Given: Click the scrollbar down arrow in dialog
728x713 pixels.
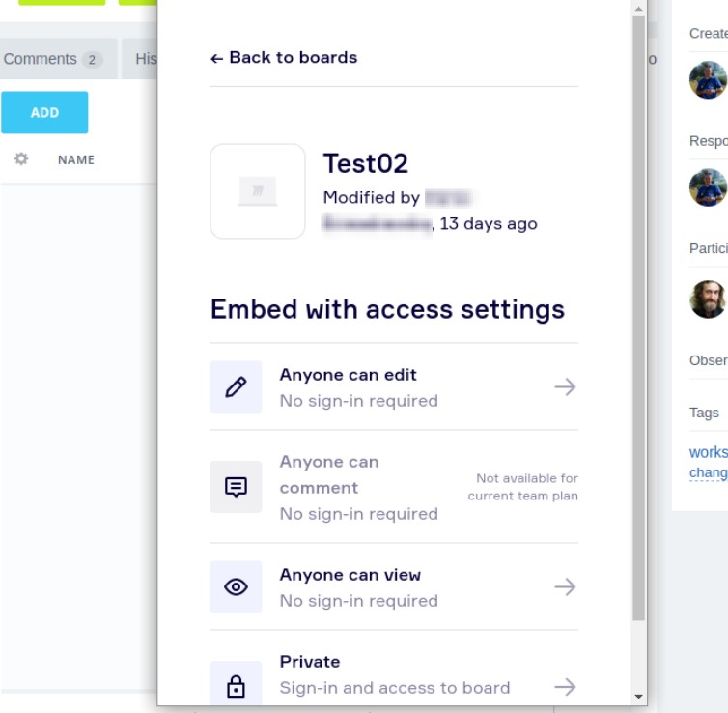Looking at the screenshot, I should [x=639, y=697].
